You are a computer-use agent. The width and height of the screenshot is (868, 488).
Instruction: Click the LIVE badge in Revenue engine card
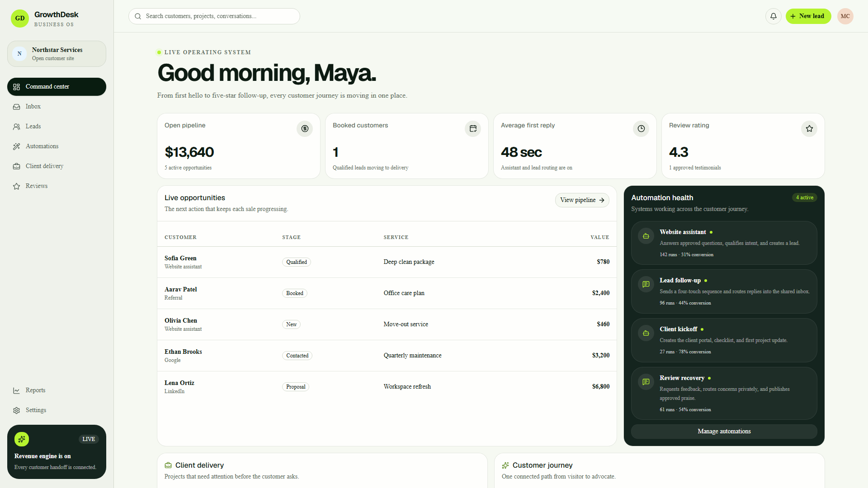tap(89, 439)
